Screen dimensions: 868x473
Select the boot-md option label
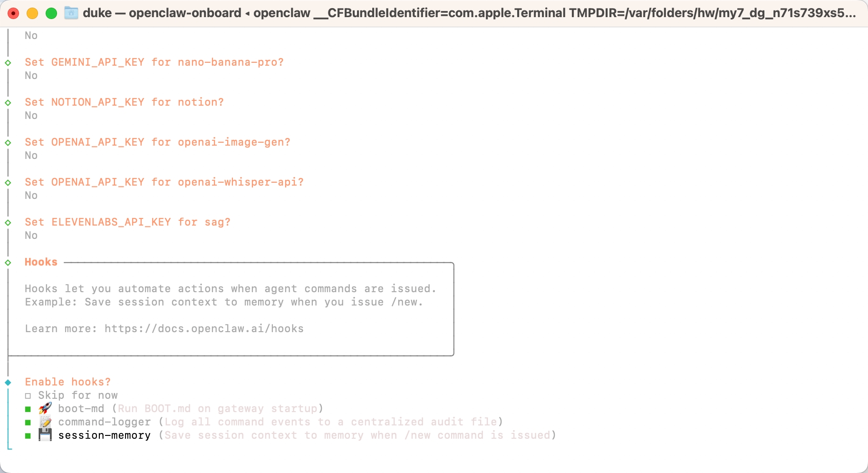(x=81, y=409)
